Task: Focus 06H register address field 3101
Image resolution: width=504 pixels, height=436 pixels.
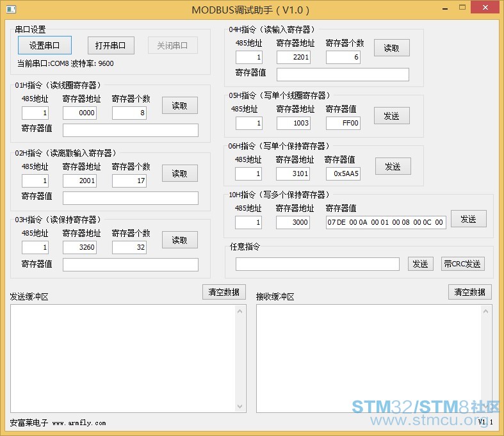Action: [293, 174]
